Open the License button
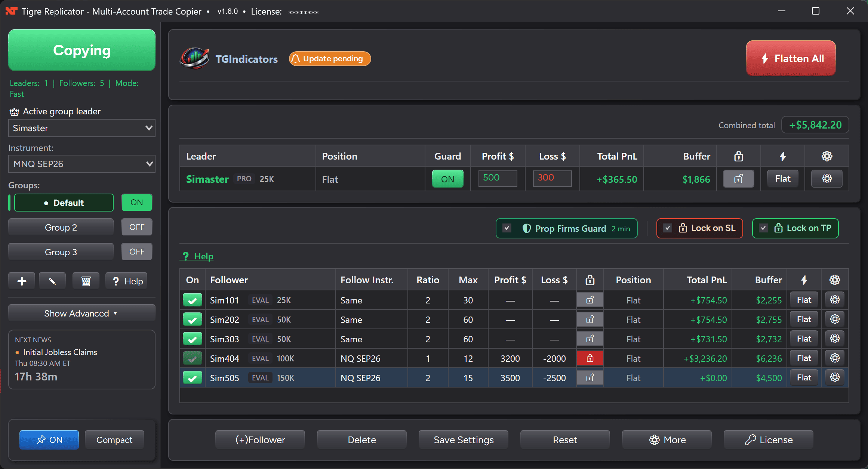868x469 pixels. click(769, 440)
